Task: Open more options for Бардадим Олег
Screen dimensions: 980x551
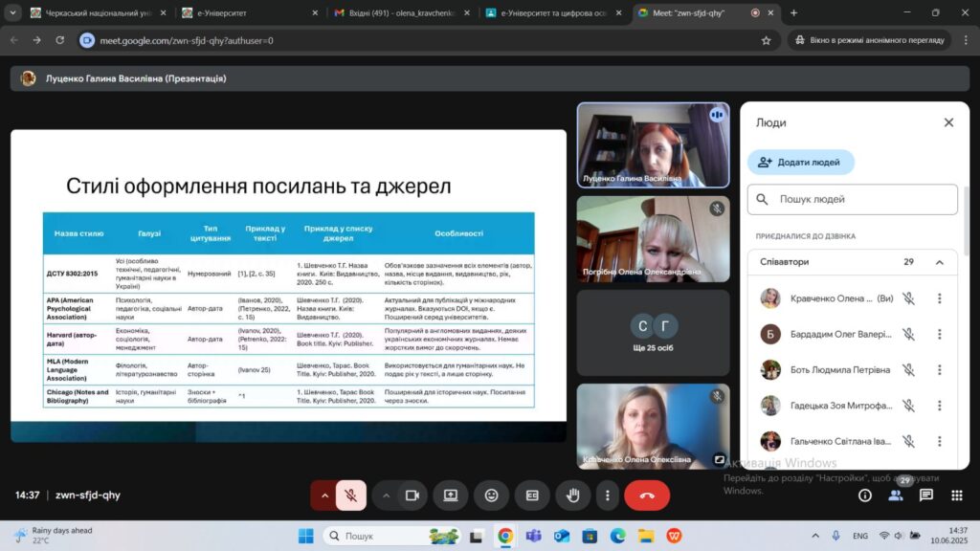Action: pos(940,334)
